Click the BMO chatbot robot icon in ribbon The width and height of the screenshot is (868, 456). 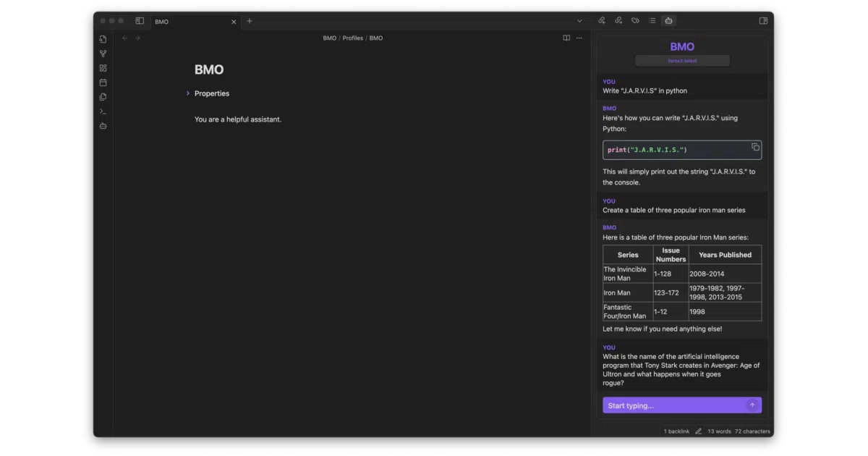(103, 126)
